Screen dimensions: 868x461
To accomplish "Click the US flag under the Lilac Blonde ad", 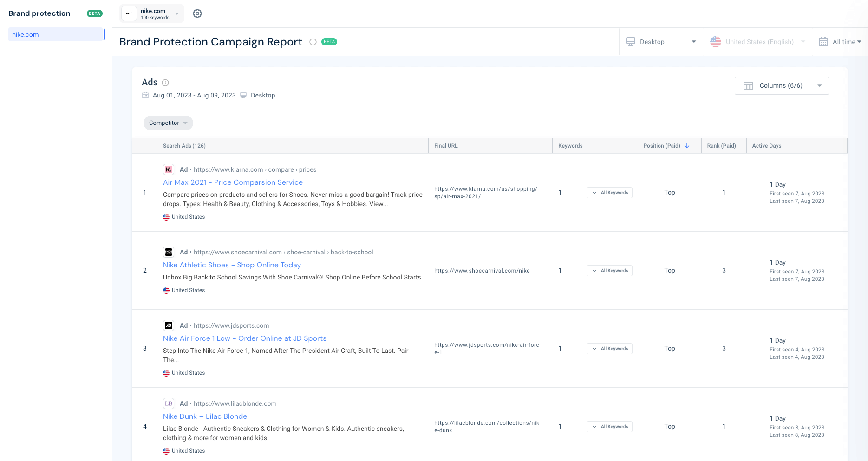I will [x=166, y=451].
